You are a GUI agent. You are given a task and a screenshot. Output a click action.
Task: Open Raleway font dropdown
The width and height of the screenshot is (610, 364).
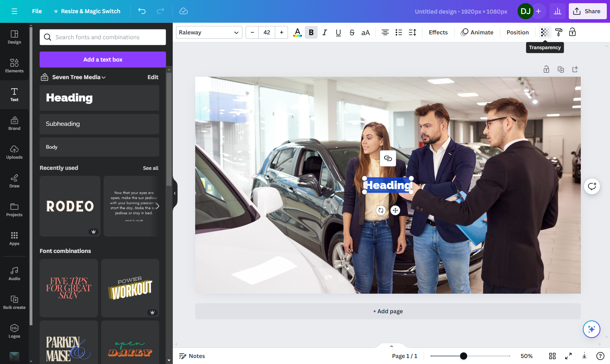click(209, 32)
